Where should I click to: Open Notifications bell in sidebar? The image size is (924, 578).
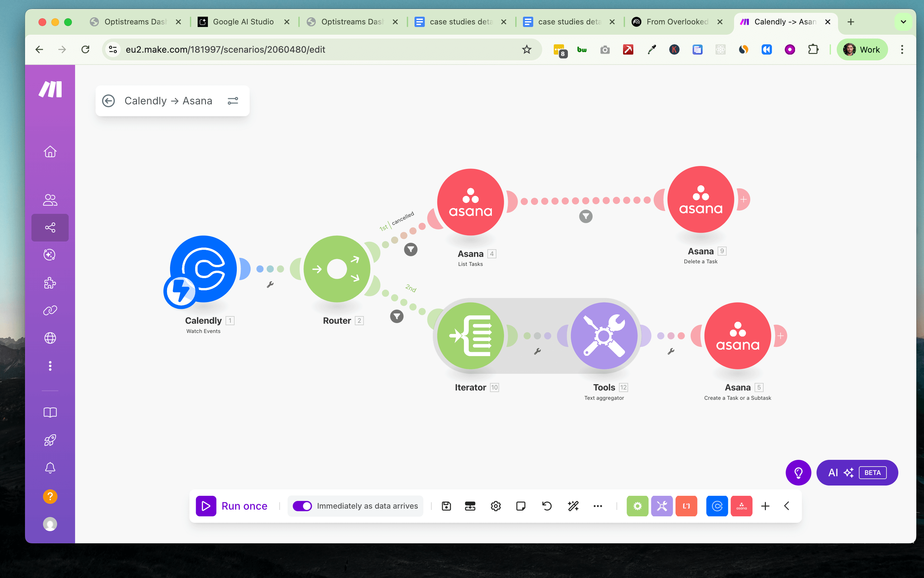pyautogui.click(x=50, y=468)
